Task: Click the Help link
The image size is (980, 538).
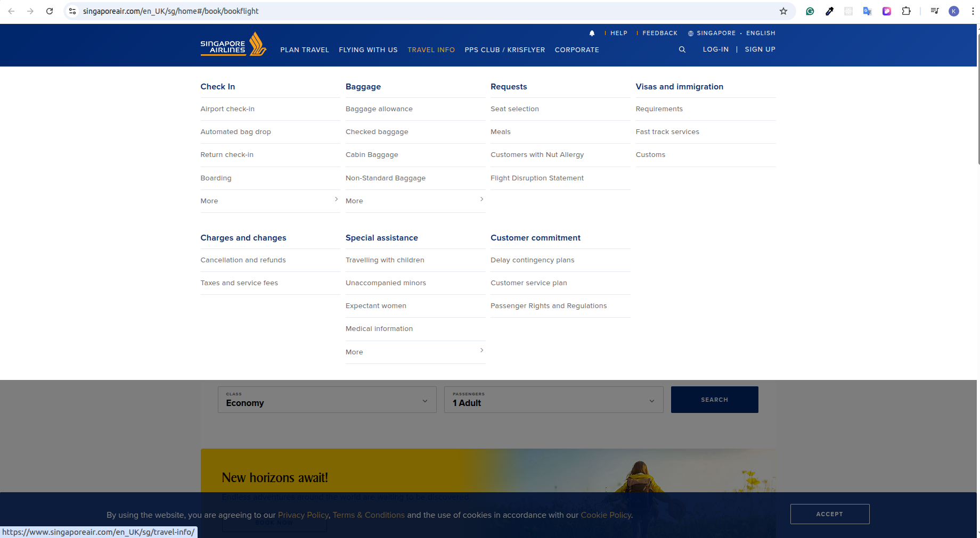Action: (x=619, y=33)
